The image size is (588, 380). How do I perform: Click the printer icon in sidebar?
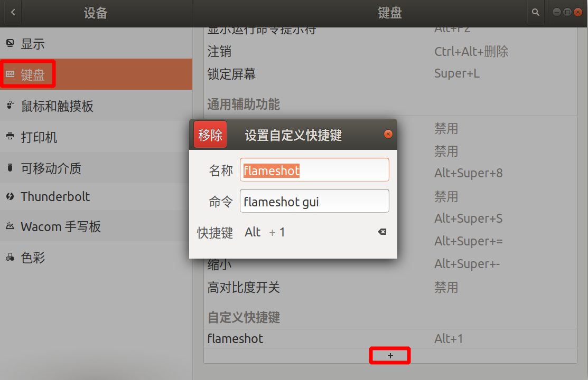(x=10, y=136)
